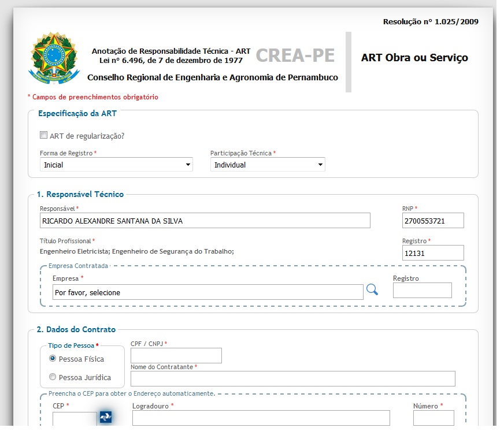Viewport: 504px width, 435px height.
Task: Click the ART Obra ou Serviço heading
Action: [x=414, y=58]
